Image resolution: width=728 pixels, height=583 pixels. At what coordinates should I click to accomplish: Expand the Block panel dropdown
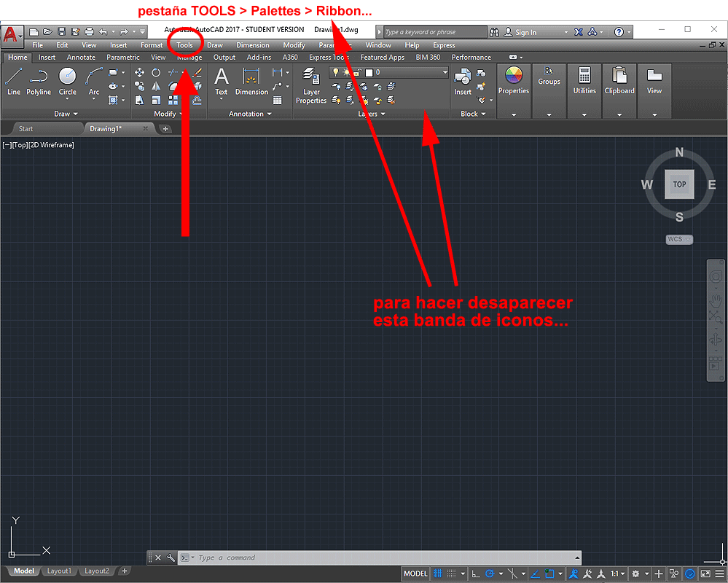click(473, 114)
